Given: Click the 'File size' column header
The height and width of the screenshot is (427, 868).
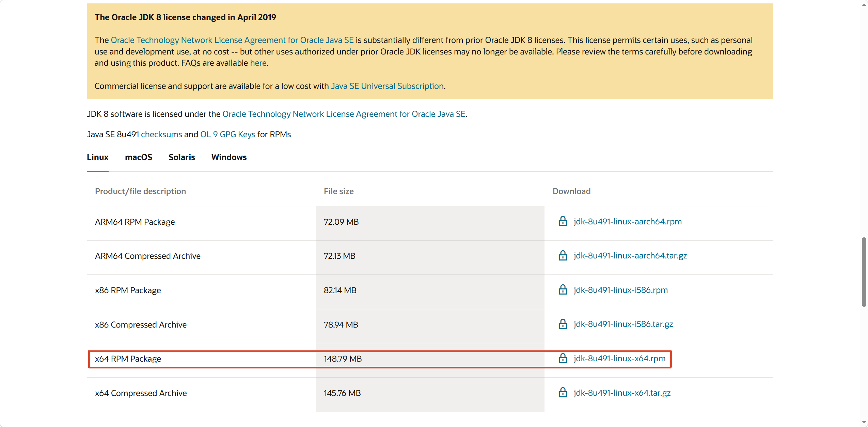Looking at the screenshot, I should tap(338, 191).
